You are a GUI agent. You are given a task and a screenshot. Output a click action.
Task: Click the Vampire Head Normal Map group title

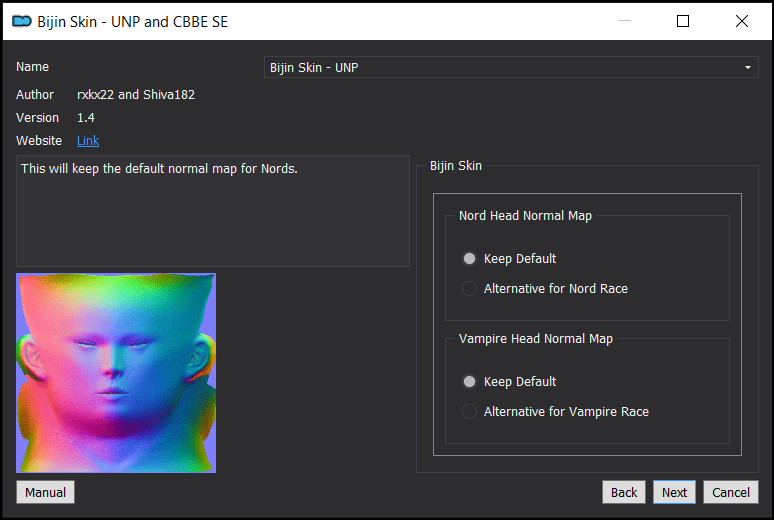(536, 339)
